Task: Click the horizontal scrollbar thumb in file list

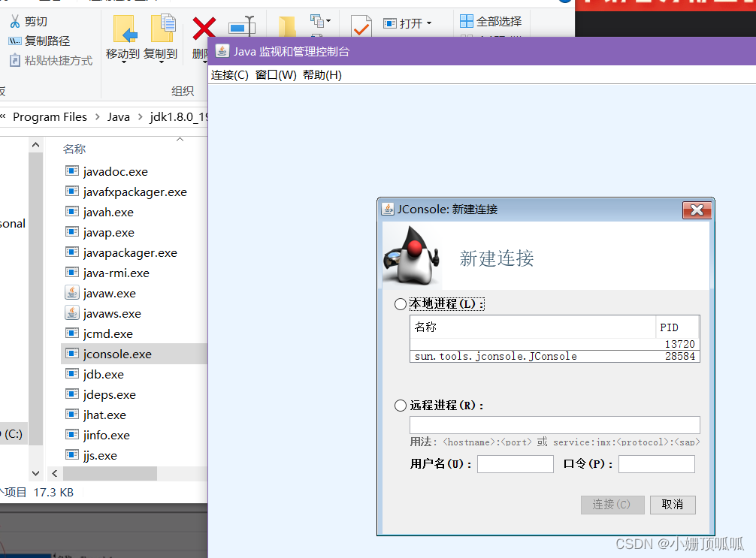Action: point(110,474)
